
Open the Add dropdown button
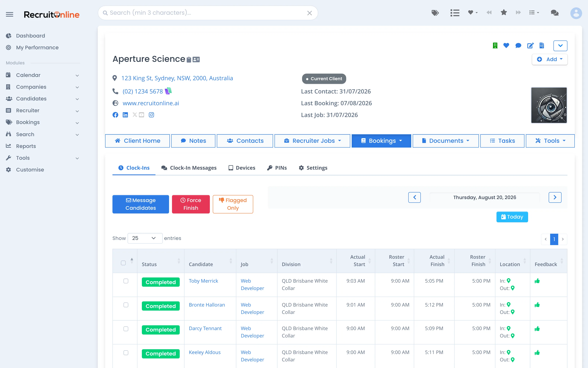coord(550,59)
